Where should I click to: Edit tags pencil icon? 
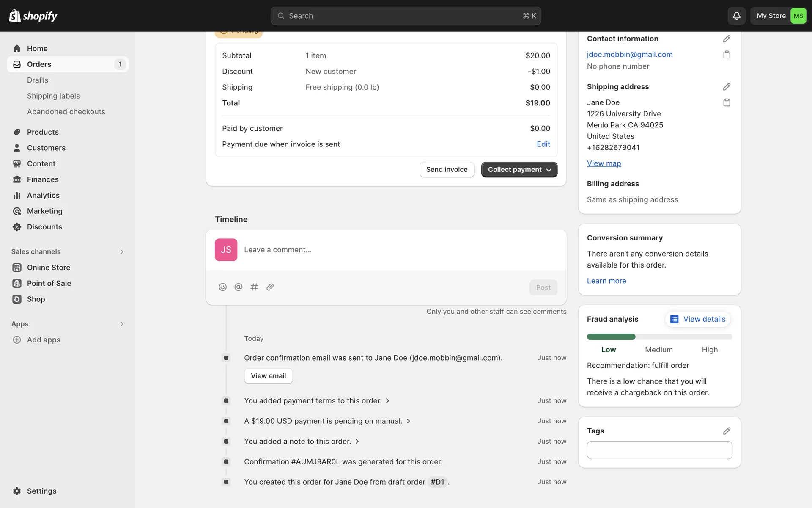point(727,431)
